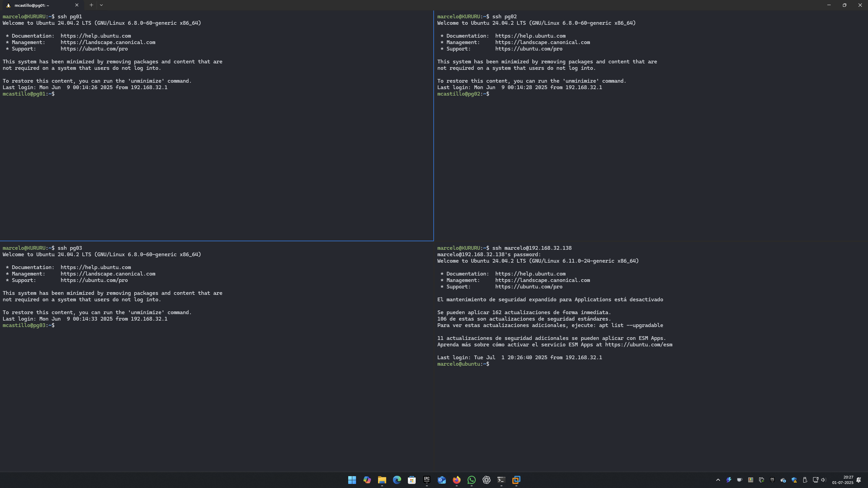The width and height of the screenshot is (868, 488).
Task: Click the Epic Games tray icon
Action: (x=772, y=480)
